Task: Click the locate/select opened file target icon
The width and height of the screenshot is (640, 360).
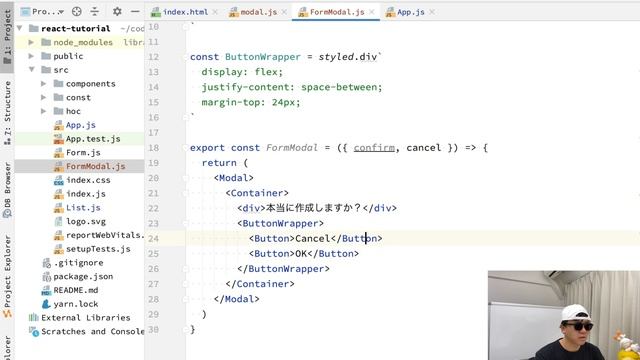Action: click(x=77, y=11)
